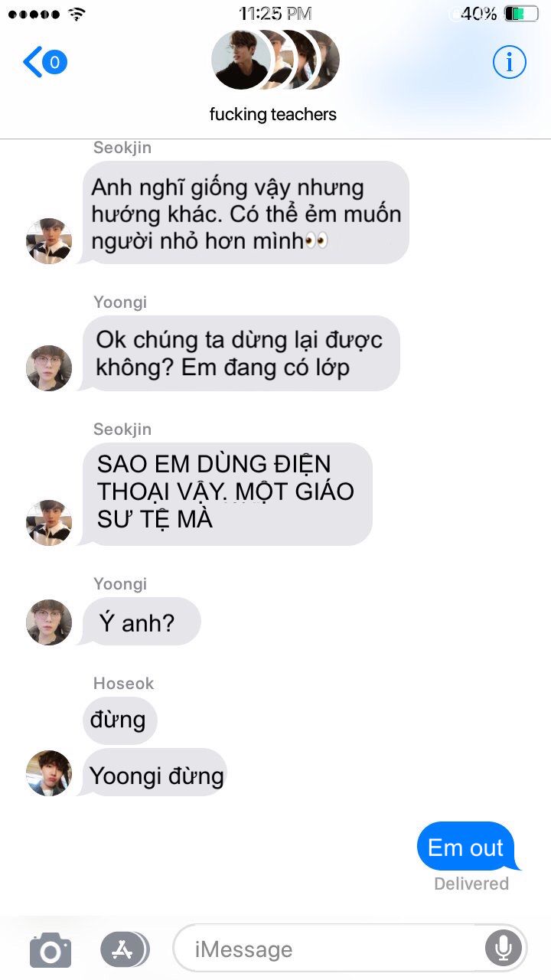Tap the unread count badge by back arrow
551x980 pixels.
tap(54, 62)
